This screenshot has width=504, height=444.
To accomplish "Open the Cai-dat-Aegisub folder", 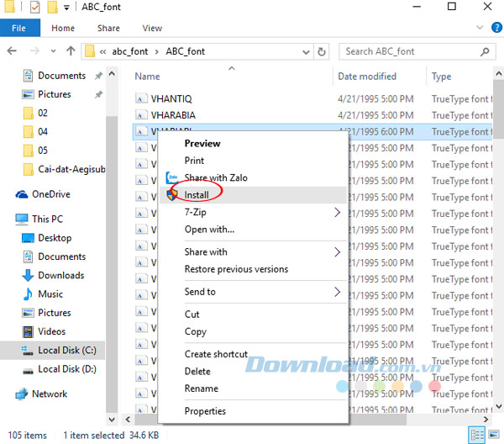I will pos(71,169).
